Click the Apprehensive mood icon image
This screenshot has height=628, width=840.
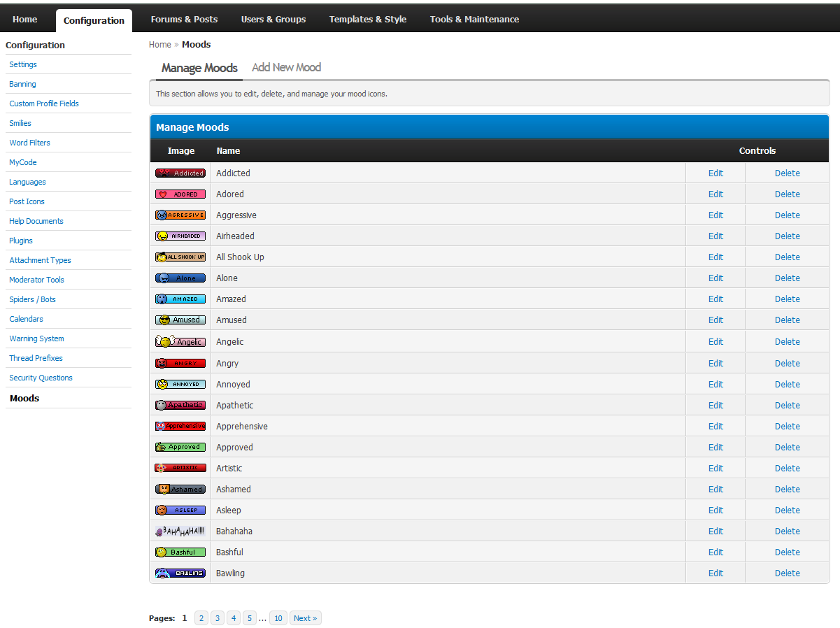tap(180, 427)
